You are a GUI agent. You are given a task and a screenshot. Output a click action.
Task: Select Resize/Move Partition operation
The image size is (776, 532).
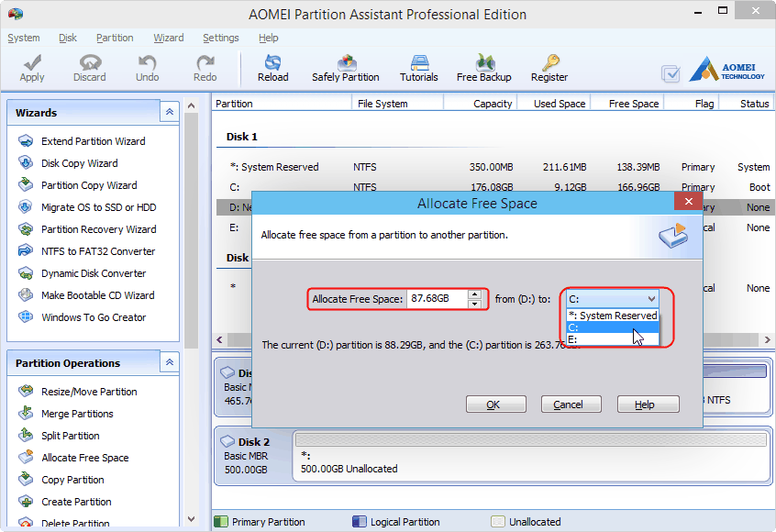pyautogui.click(x=89, y=392)
